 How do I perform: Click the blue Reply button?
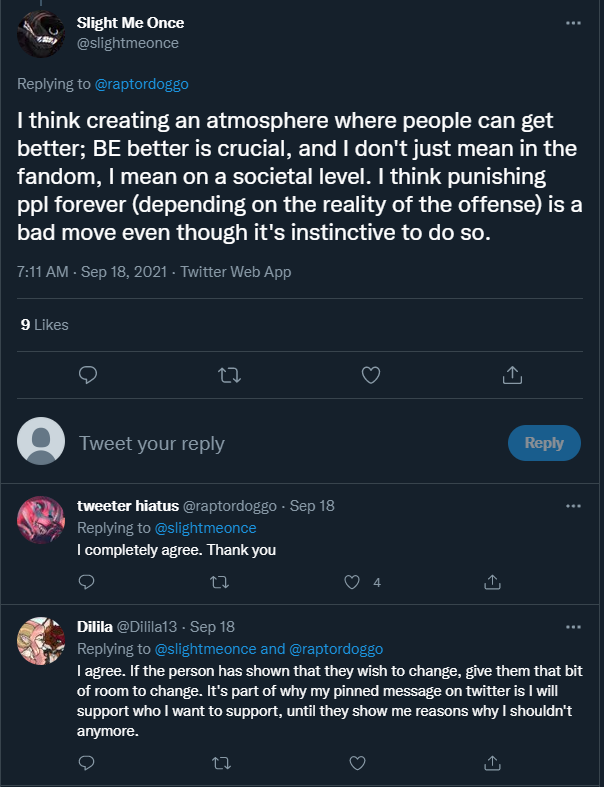(544, 443)
